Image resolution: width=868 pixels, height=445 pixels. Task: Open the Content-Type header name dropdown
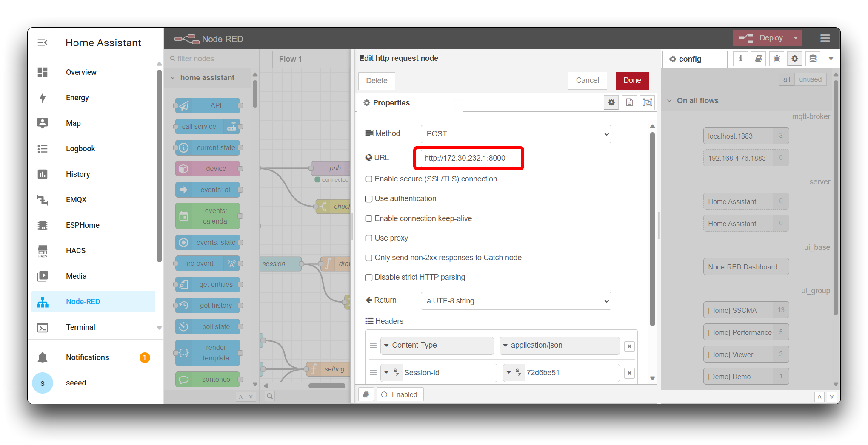point(437,346)
